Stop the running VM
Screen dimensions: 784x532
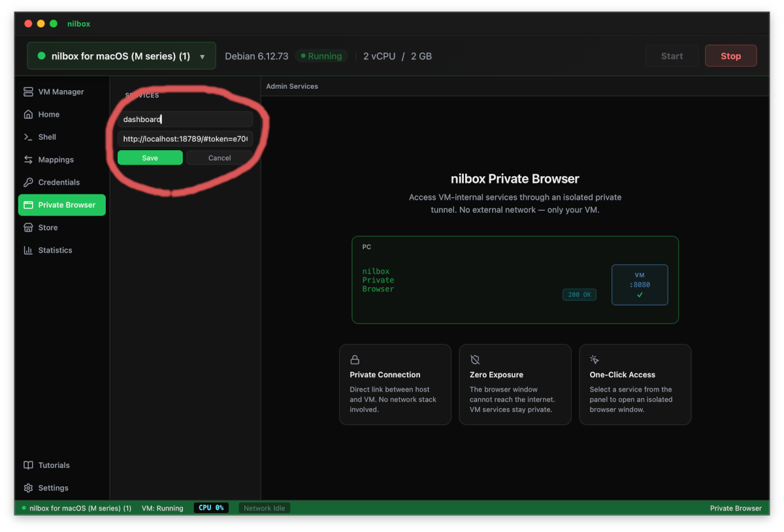(730, 55)
